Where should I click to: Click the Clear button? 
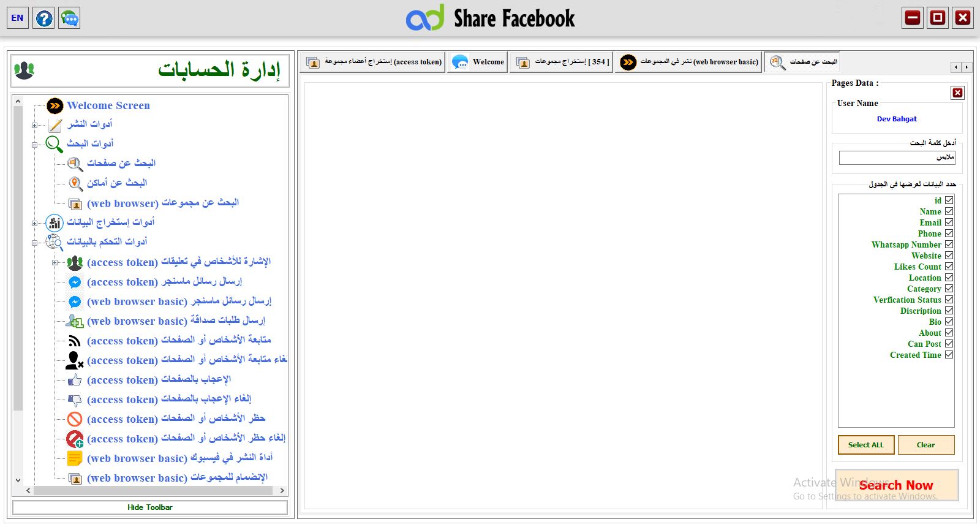click(x=926, y=445)
